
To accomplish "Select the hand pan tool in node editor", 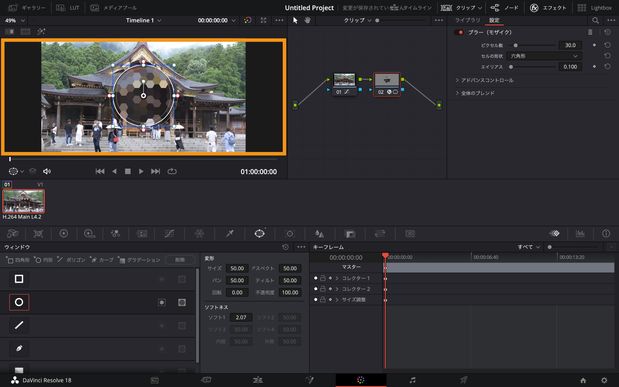I will point(307,20).
